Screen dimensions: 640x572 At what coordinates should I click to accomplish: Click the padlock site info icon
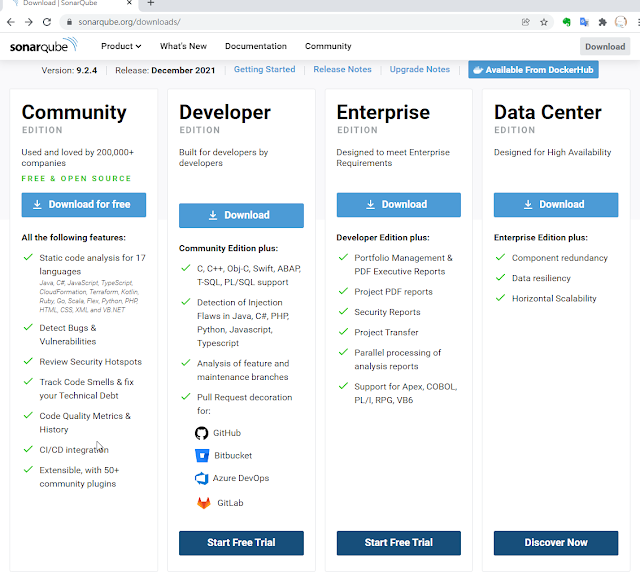pyautogui.click(x=69, y=22)
